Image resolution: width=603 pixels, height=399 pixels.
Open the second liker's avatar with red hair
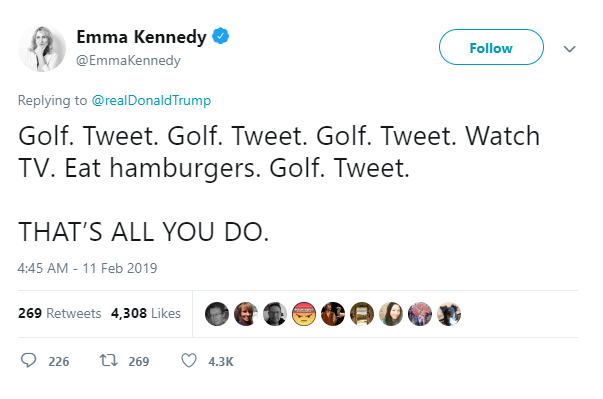coord(246,314)
